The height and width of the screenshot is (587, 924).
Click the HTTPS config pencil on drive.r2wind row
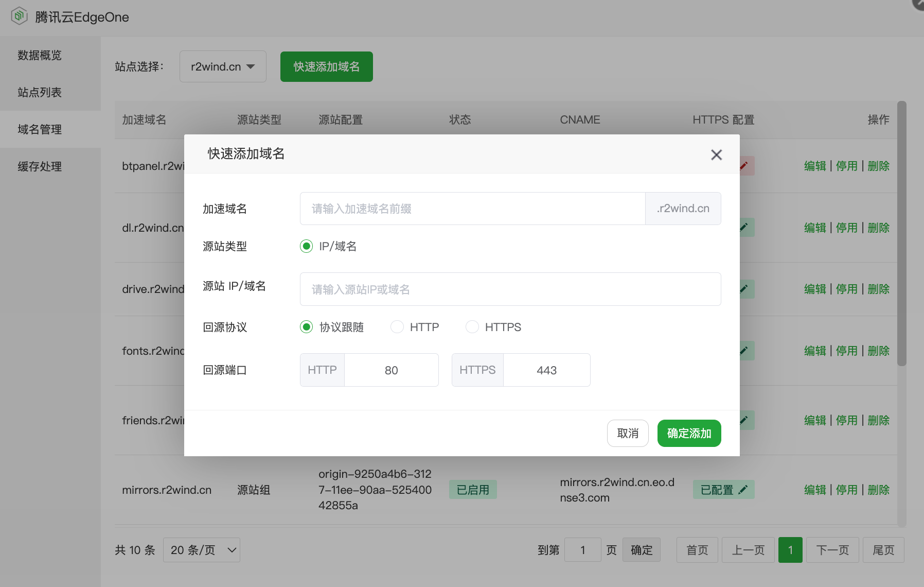click(742, 289)
